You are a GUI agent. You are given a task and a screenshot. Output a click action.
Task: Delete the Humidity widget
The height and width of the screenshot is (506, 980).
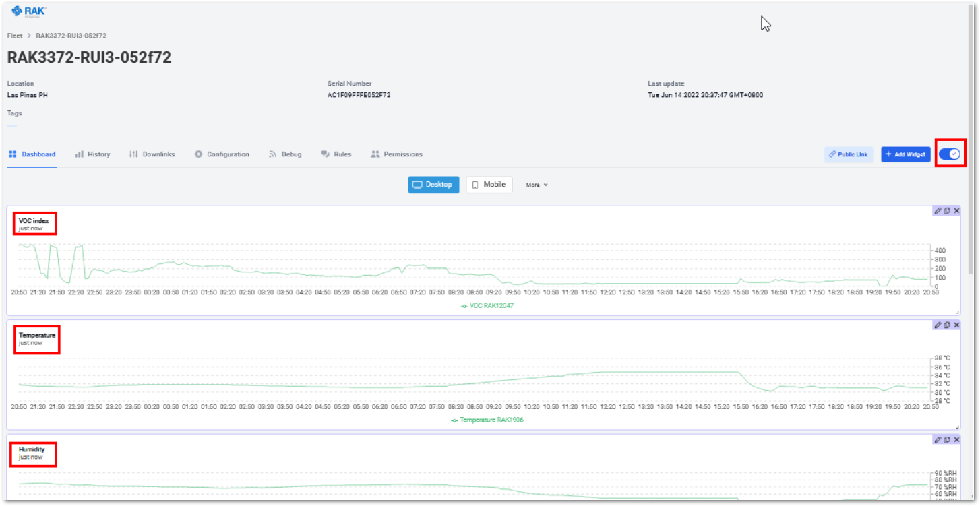point(956,440)
